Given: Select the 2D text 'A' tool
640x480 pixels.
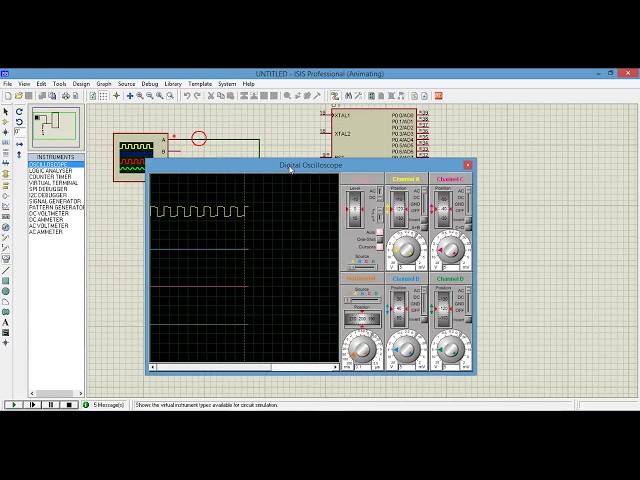Looking at the screenshot, I should pyautogui.click(x=6, y=322).
